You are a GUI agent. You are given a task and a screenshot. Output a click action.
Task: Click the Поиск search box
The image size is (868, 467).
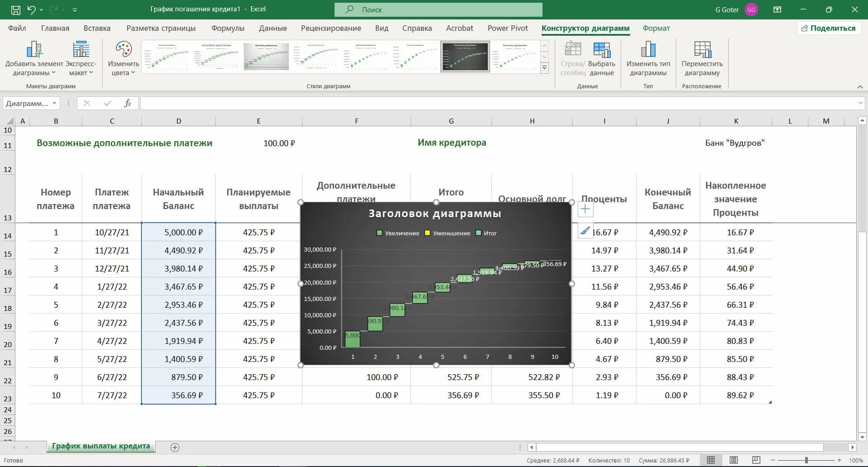click(439, 9)
